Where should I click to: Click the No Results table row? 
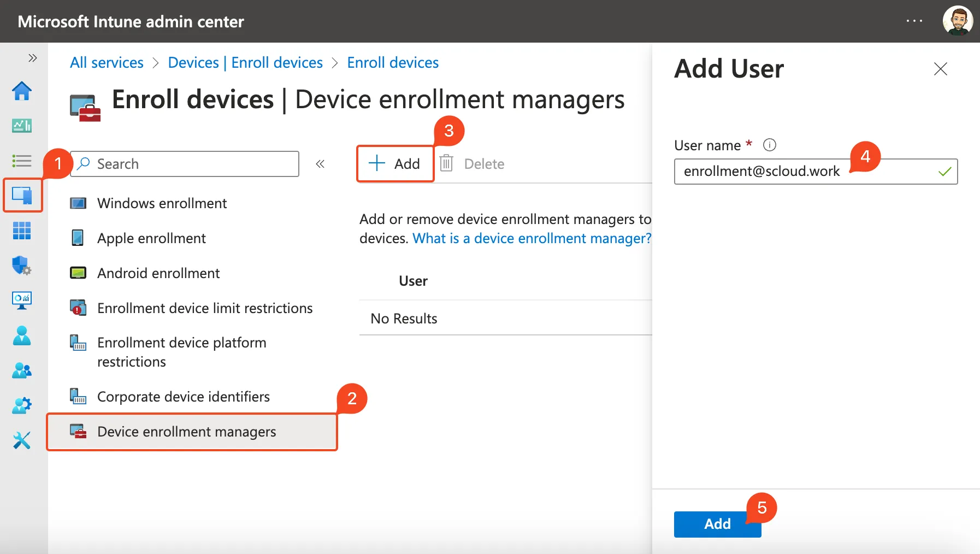[505, 319]
